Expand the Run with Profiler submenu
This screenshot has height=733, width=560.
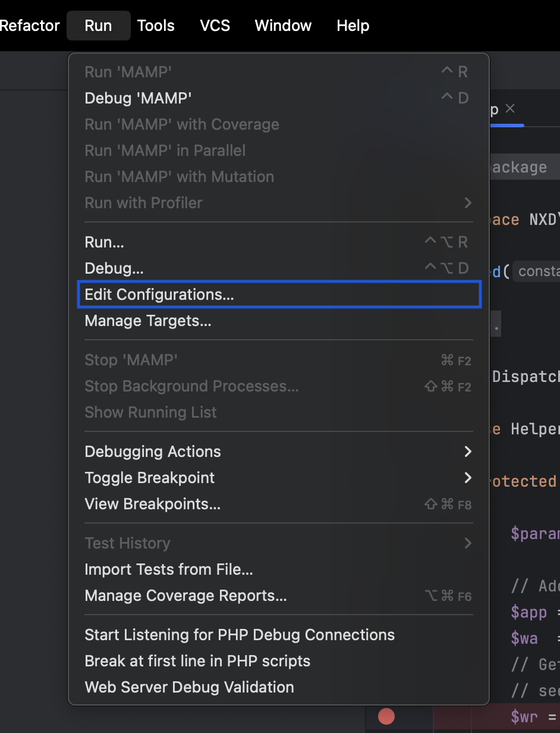click(x=468, y=203)
